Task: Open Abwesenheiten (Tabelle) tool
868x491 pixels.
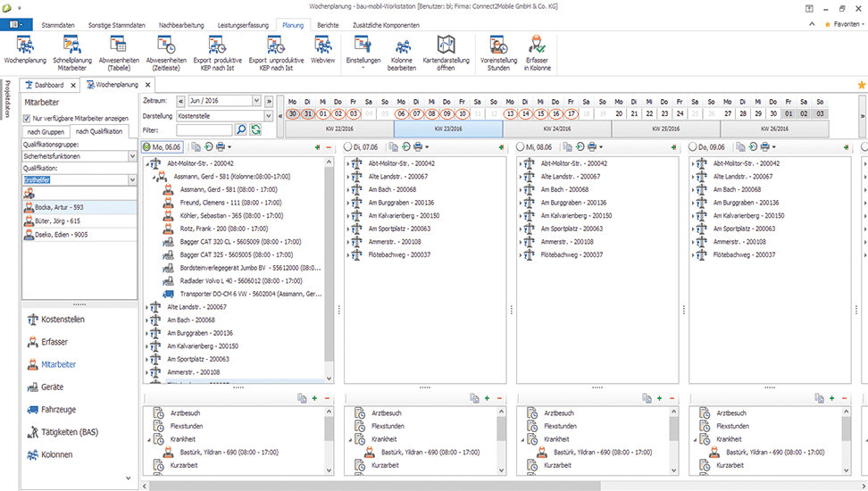Action: coord(118,45)
